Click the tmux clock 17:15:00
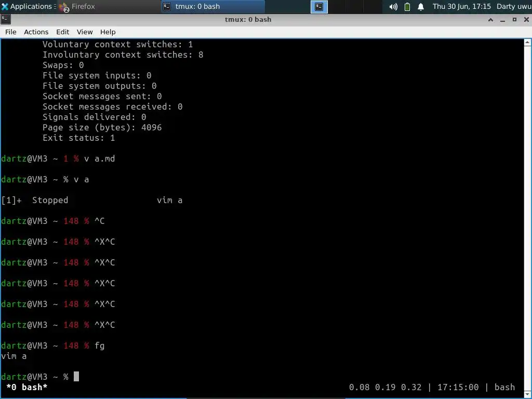Screen dimensions: 532x399 tap(458, 387)
